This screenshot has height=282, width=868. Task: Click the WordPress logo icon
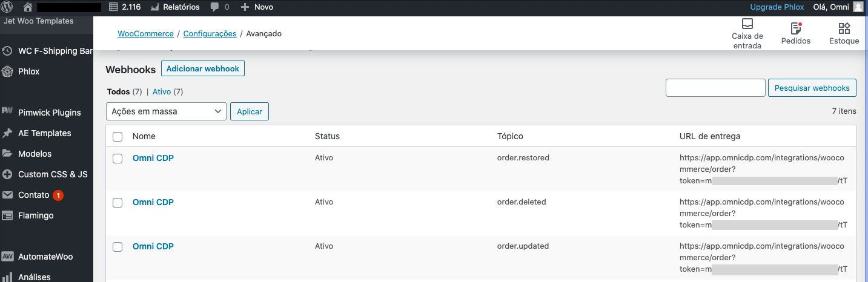[x=8, y=7]
